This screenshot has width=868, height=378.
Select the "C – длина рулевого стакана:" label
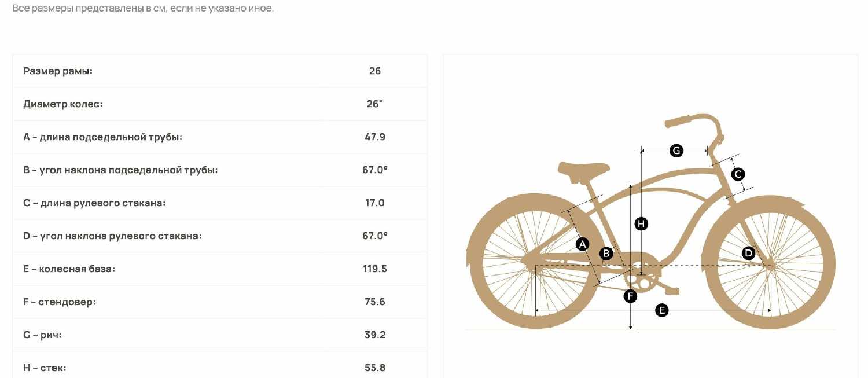pyautogui.click(x=94, y=203)
